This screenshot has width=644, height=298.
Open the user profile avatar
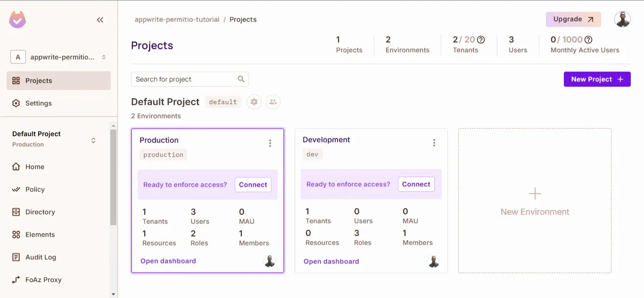(x=622, y=19)
